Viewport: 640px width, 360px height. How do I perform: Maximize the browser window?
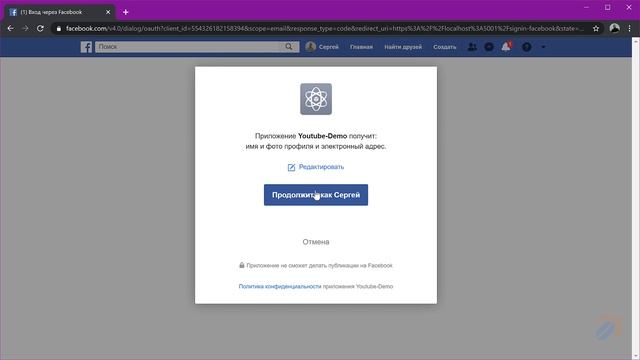(608, 7)
